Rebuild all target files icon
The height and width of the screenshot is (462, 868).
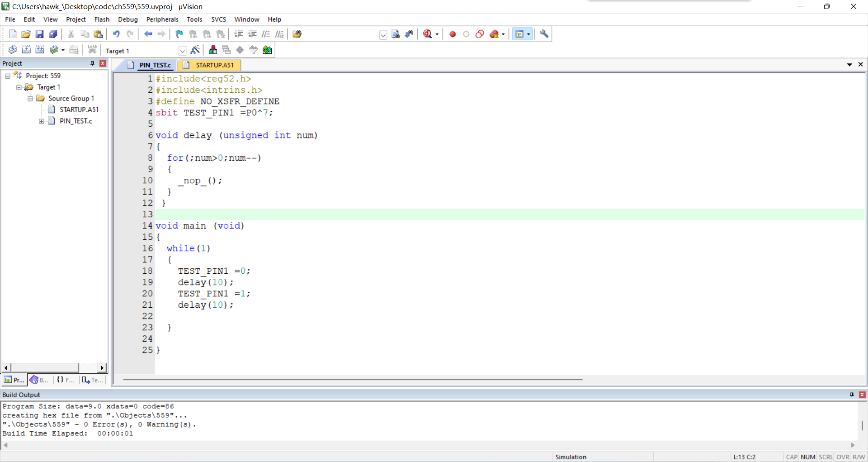coord(40,50)
